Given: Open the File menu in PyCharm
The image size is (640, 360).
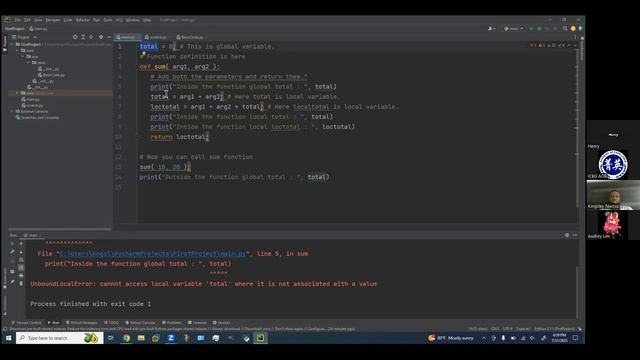Looking at the screenshot, I should click(18, 20).
